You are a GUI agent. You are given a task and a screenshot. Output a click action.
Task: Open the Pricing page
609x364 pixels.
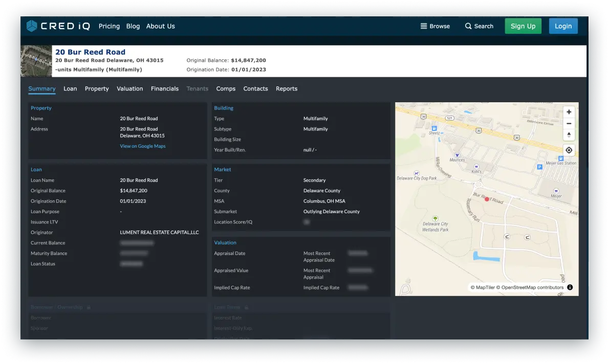tap(109, 26)
